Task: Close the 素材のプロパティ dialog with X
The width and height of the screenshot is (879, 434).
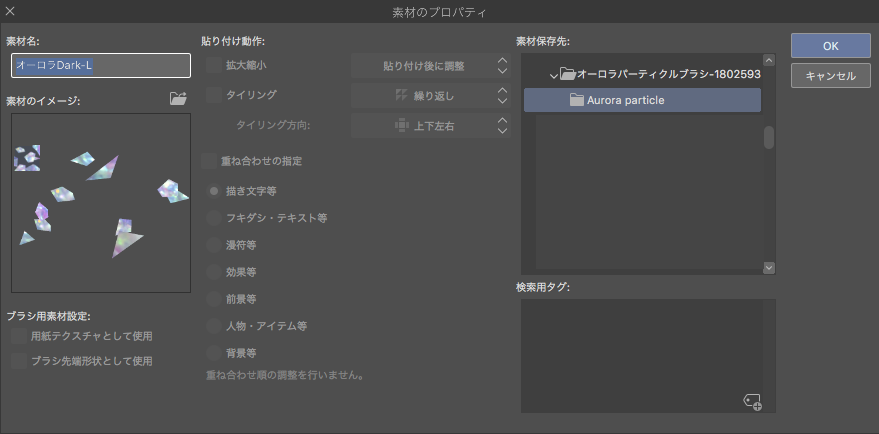Action: tap(10, 11)
